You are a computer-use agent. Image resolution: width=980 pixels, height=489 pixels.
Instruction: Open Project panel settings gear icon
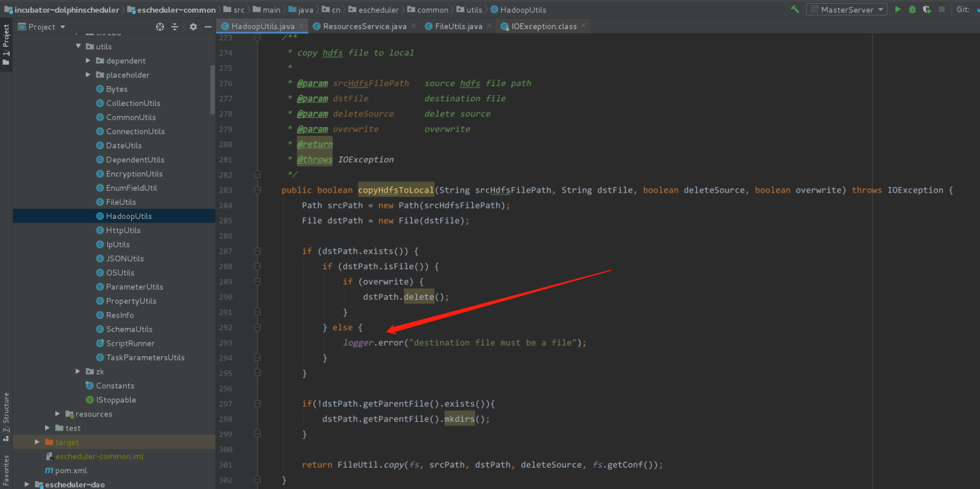(193, 27)
